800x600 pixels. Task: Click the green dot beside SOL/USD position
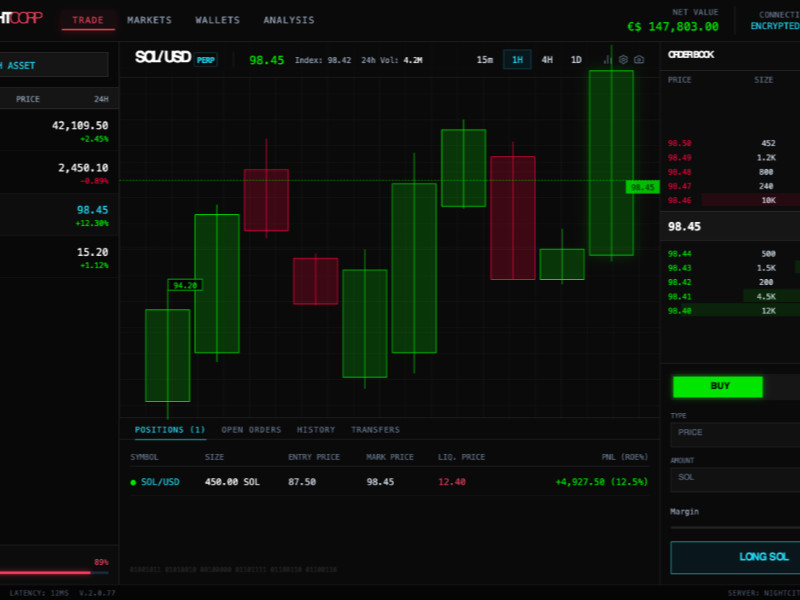pos(134,482)
